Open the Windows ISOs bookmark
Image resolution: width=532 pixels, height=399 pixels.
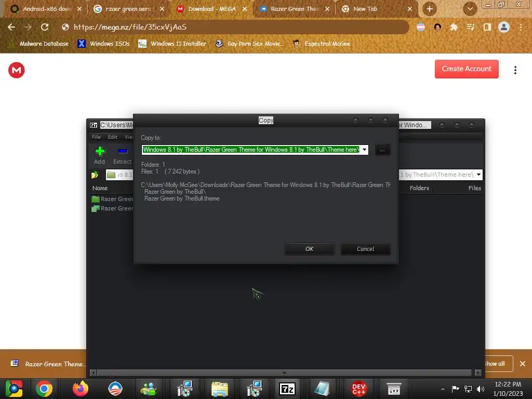(x=103, y=44)
